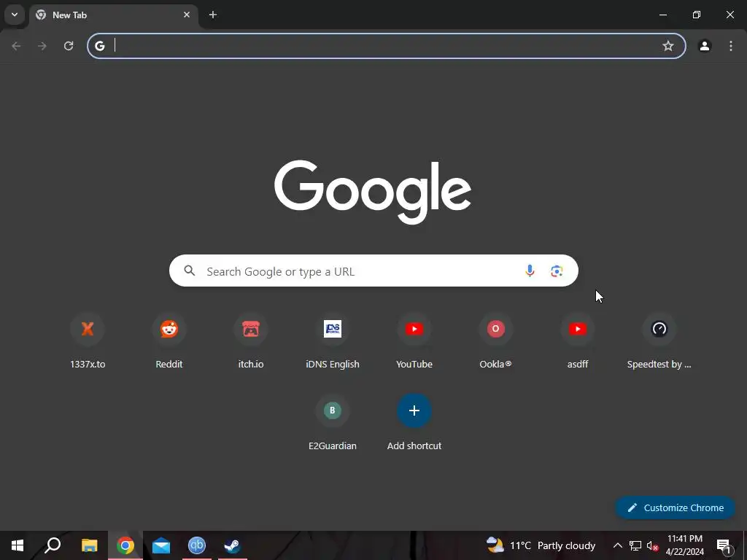The image size is (747, 560).
Task: Click the muted volume tray icon
Action: pos(652,545)
